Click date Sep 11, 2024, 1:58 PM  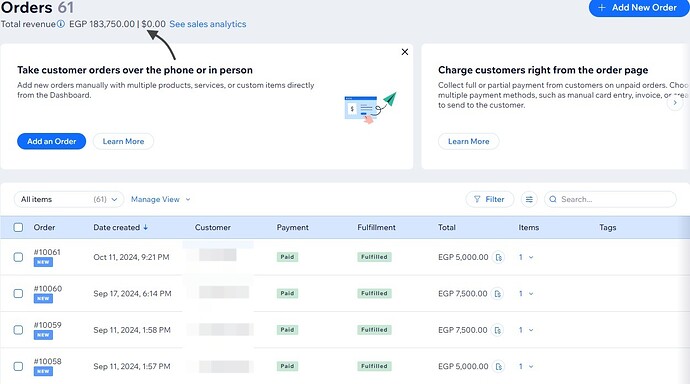pos(132,330)
